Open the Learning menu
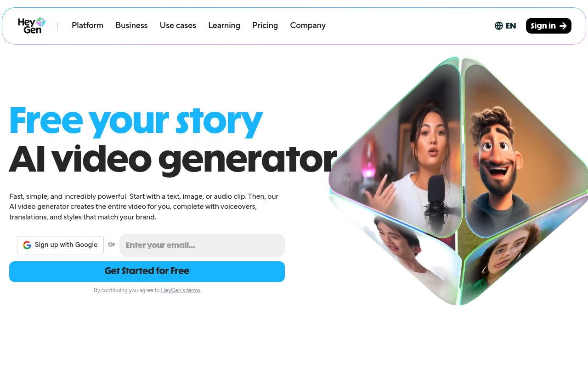 [224, 25]
